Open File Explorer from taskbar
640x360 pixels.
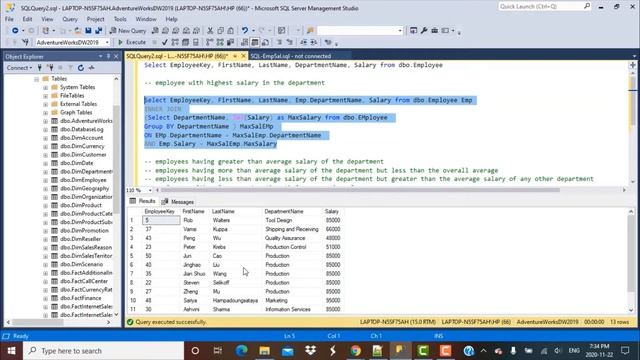264,351
